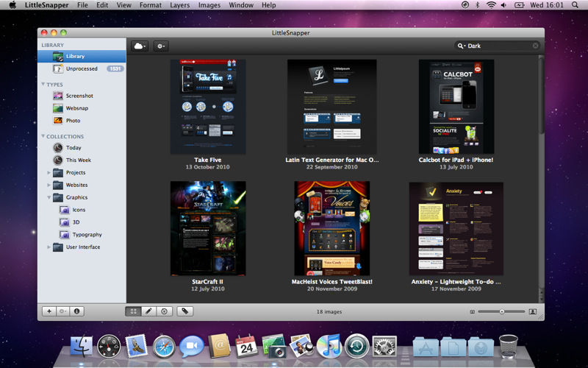Image resolution: width=588 pixels, height=368 pixels.
Task: Click the Websnap type icon
Action: tap(58, 108)
